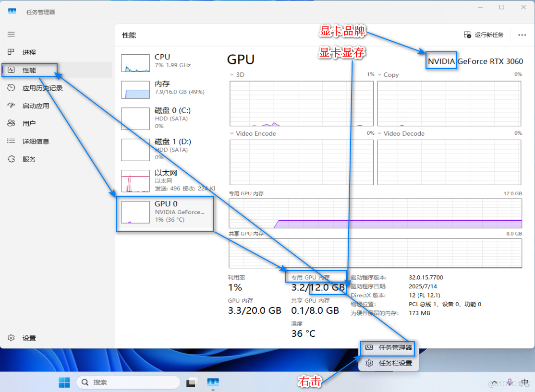Collapse the Video Encode graph
The width and height of the screenshot is (535, 392).
click(x=232, y=133)
